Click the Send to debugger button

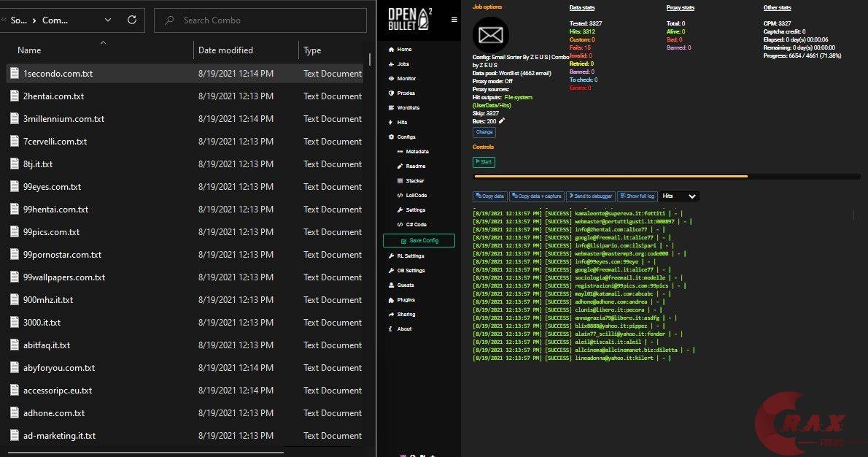(x=591, y=196)
